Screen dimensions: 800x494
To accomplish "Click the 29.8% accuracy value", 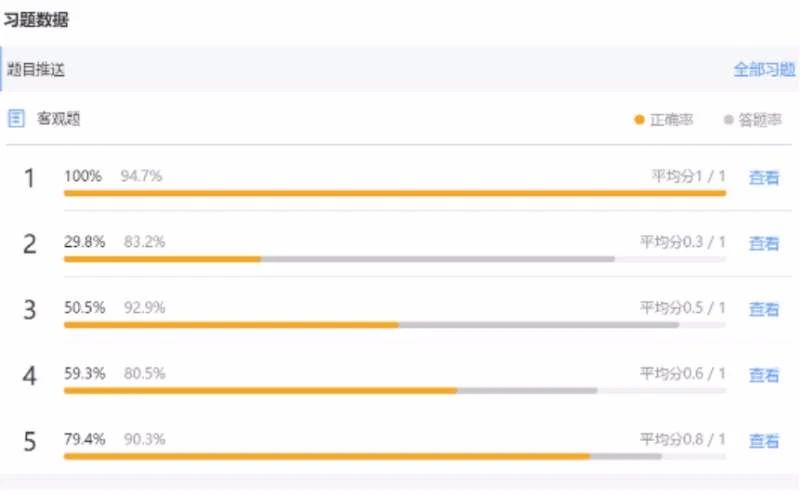I will click(85, 241).
